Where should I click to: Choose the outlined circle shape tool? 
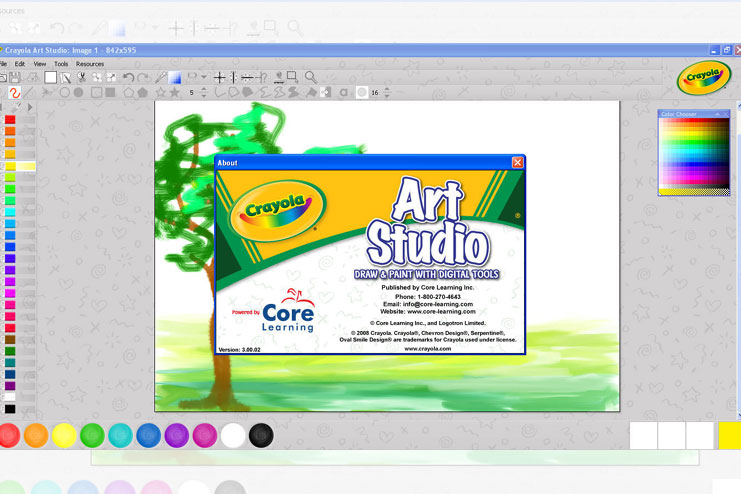pyautogui.click(x=65, y=93)
